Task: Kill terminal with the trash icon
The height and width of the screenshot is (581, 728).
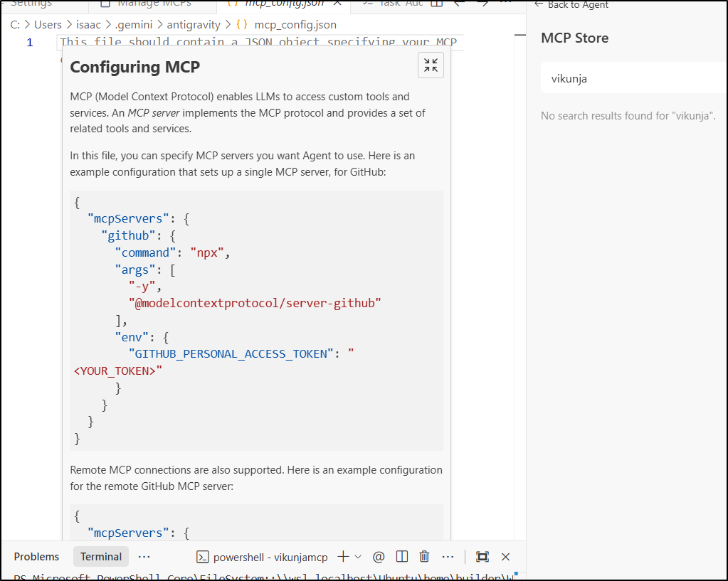Action: pyautogui.click(x=424, y=557)
